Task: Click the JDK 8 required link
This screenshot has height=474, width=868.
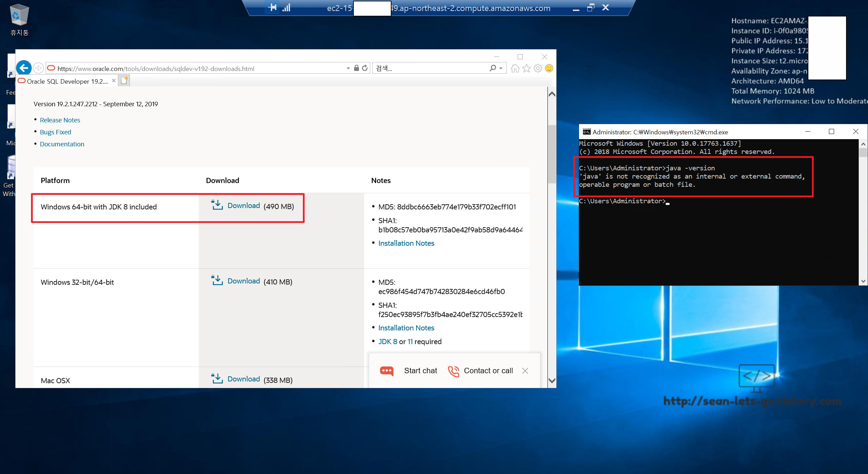Action: [x=387, y=342]
